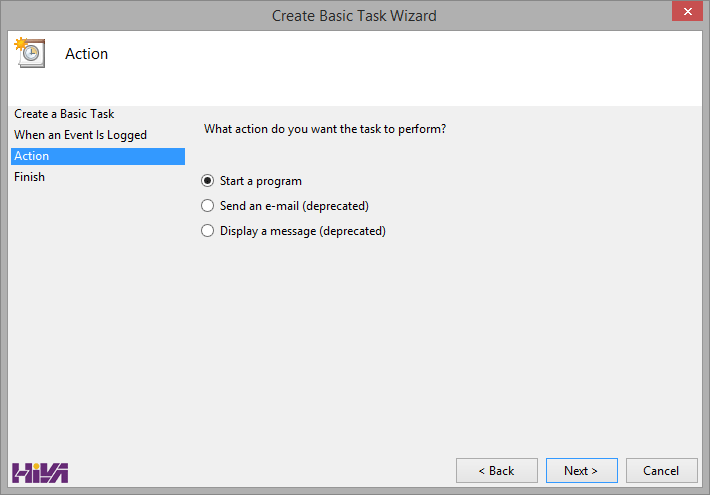Image resolution: width=710 pixels, height=495 pixels.
Task: Click the Action heading in the banner
Action: 87,54
